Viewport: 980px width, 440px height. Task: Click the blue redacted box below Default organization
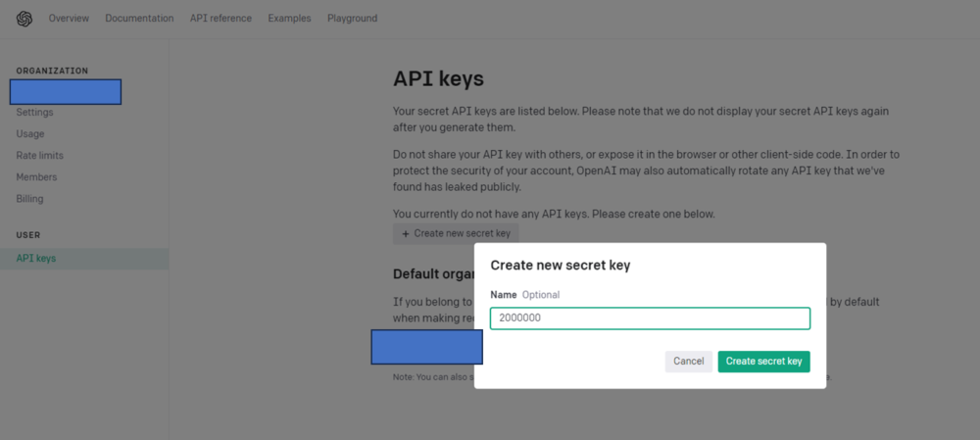(x=427, y=347)
